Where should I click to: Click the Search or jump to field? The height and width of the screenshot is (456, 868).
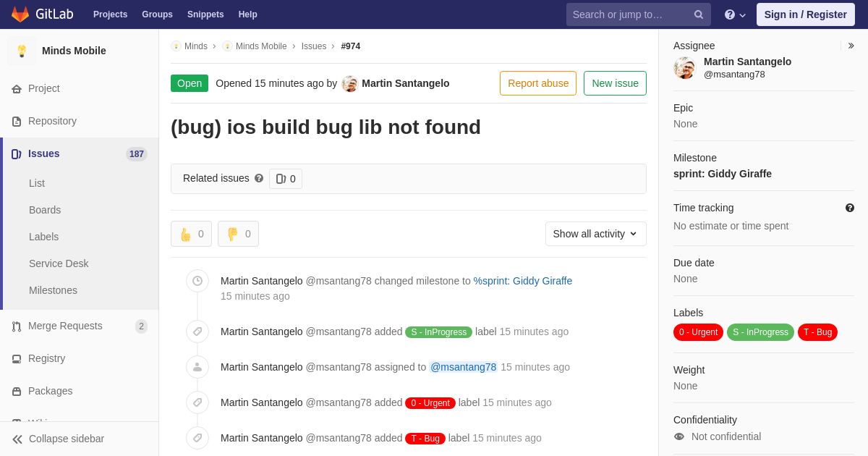(639, 14)
